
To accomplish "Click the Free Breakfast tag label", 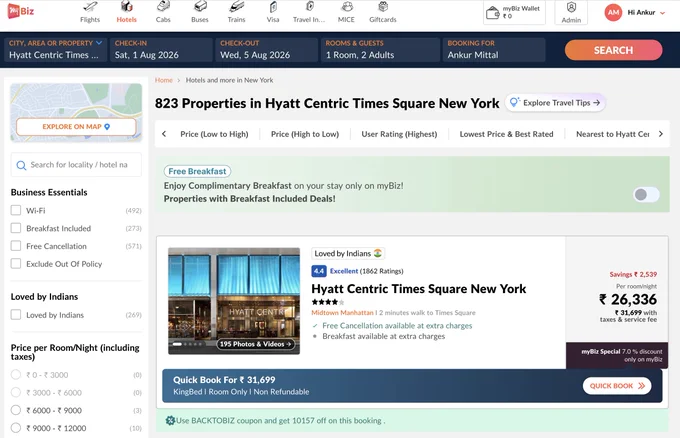I will (x=197, y=171).
